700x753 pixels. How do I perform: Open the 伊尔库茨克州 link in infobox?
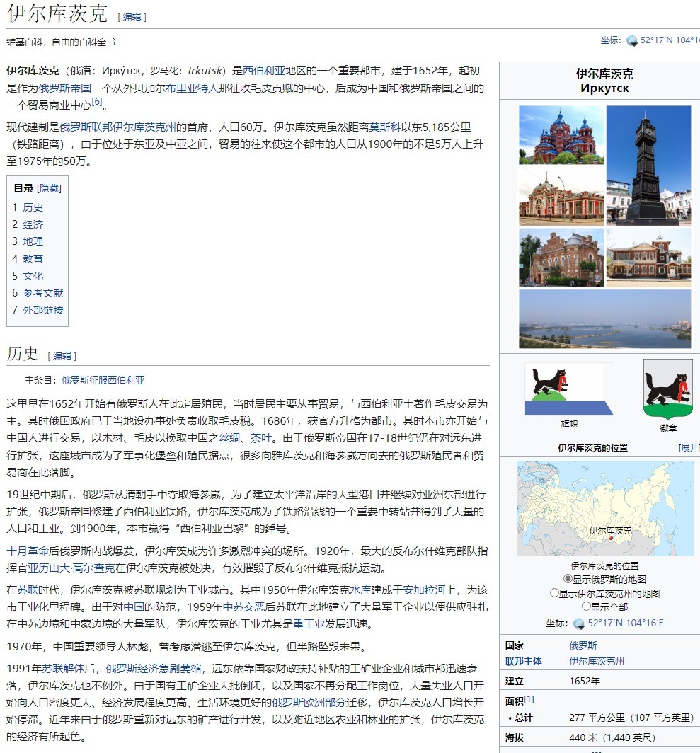[x=597, y=661]
